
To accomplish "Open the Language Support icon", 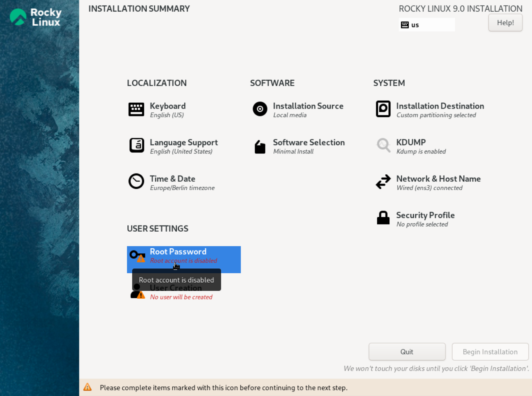I will [x=136, y=146].
